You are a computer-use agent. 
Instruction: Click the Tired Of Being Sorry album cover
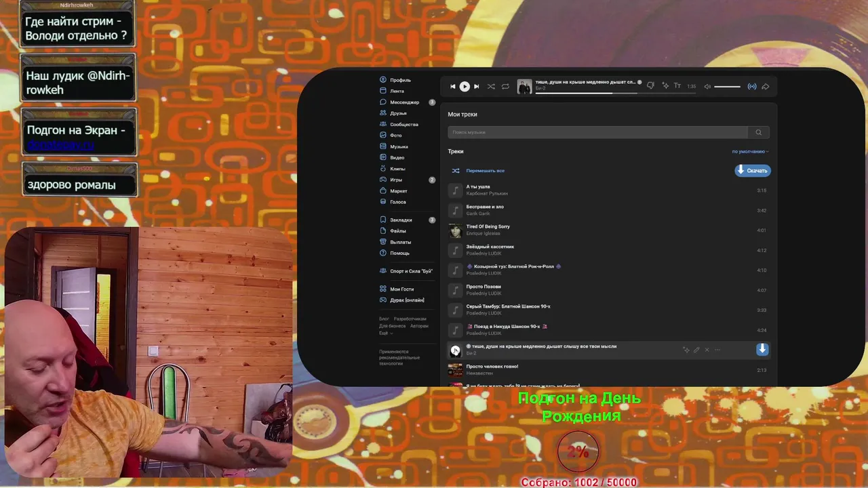click(x=455, y=230)
